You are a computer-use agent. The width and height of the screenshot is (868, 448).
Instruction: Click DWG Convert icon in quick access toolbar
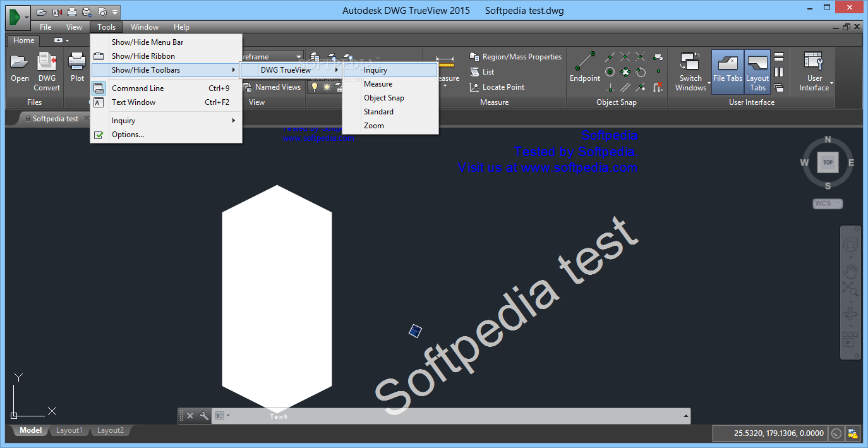pos(57,11)
